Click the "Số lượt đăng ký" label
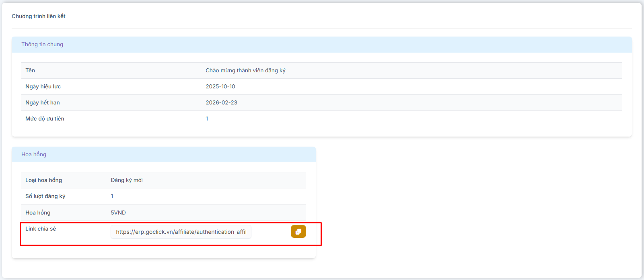Screen dimensions: 644x280 [x=45, y=196]
